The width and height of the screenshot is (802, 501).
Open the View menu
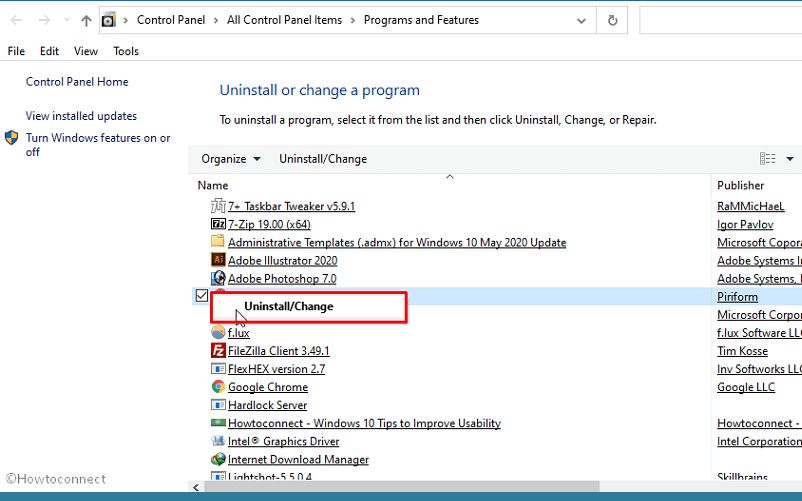[85, 51]
